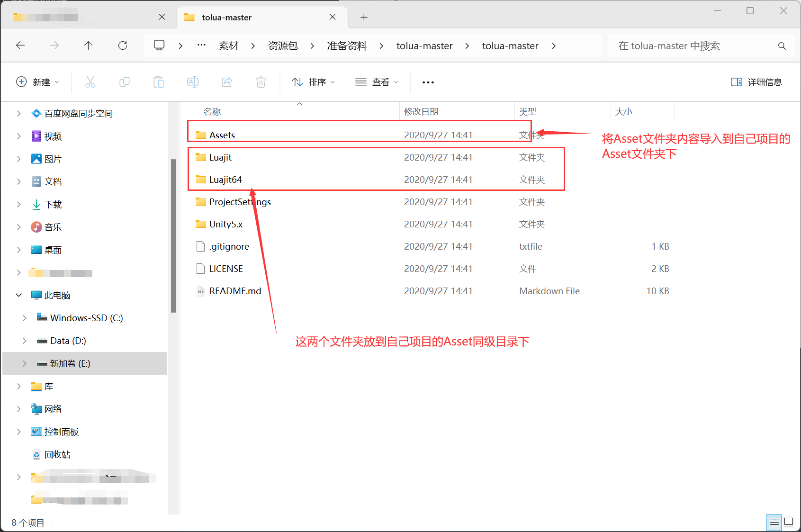Image resolution: width=801 pixels, height=532 pixels.
Task: Sort by 大小 column header
Action: 623,112
